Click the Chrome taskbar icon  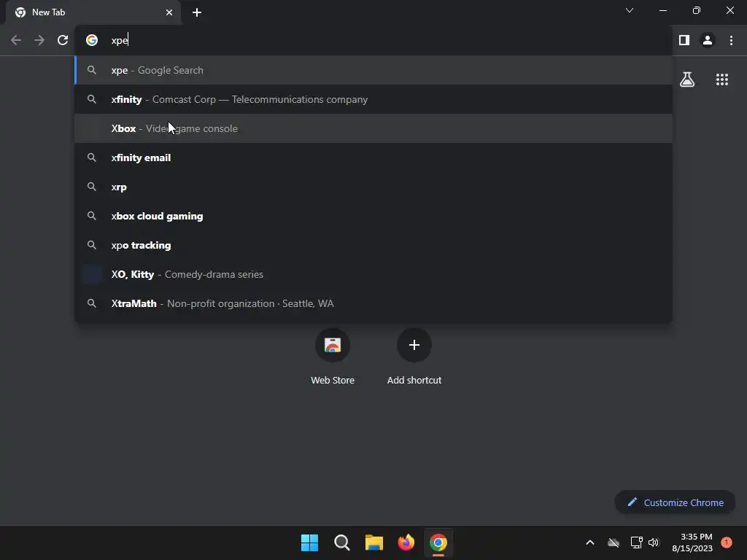pyautogui.click(x=438, y=542)
